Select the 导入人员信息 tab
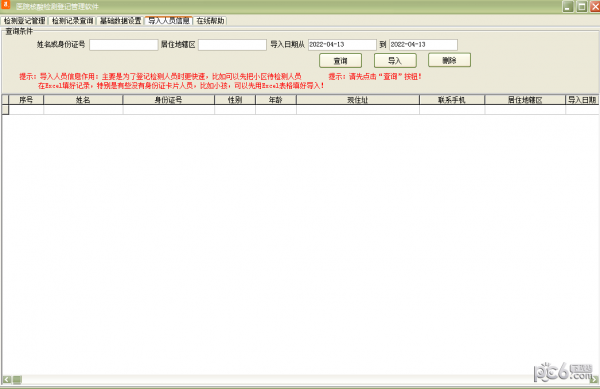The image size is (600, 389). tap(169, 21)
